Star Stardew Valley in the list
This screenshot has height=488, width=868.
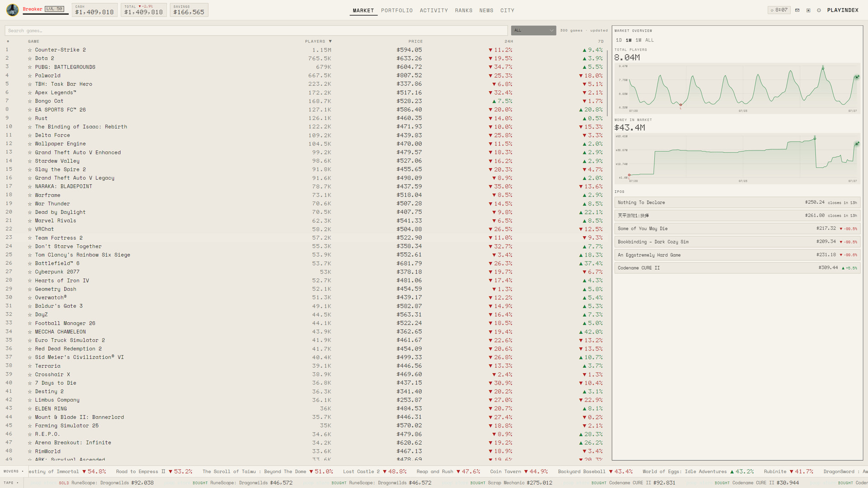[x=30, y=161]
